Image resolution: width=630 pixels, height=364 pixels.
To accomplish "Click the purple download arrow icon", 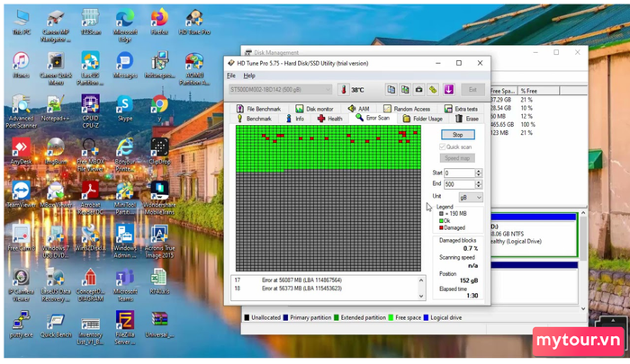I will [449, 90].
